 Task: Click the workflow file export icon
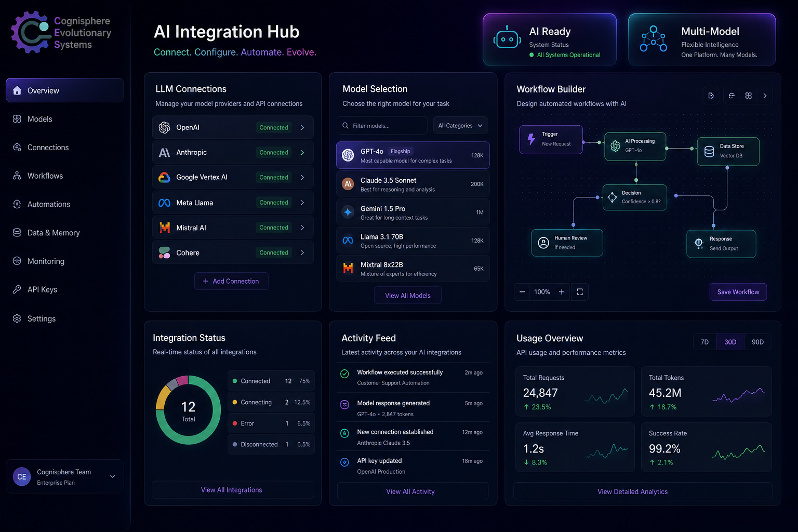pos(711,96)
